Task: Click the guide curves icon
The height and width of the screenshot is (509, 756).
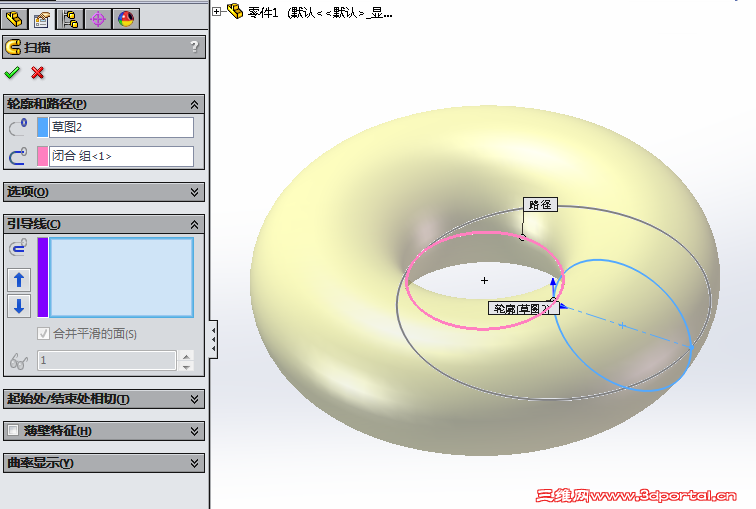Action: coord(18,247)
